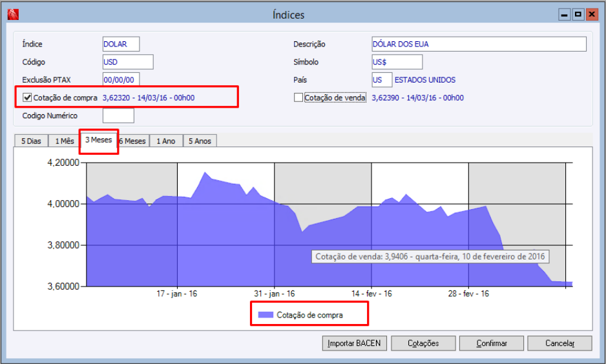The width and height of the screenshot is (606, 364).
Task: Click the 4,20000 y-axis label
Action: pos(63,163)
